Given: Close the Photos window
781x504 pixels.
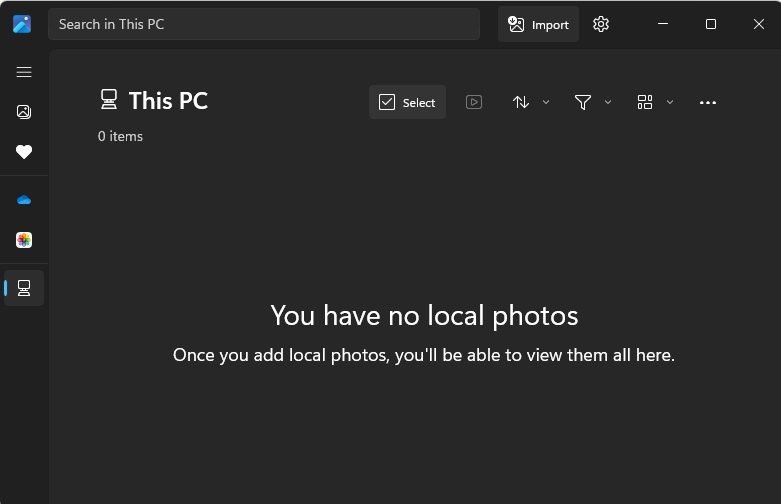Looking at the screenshot, I should coord(759,24).
